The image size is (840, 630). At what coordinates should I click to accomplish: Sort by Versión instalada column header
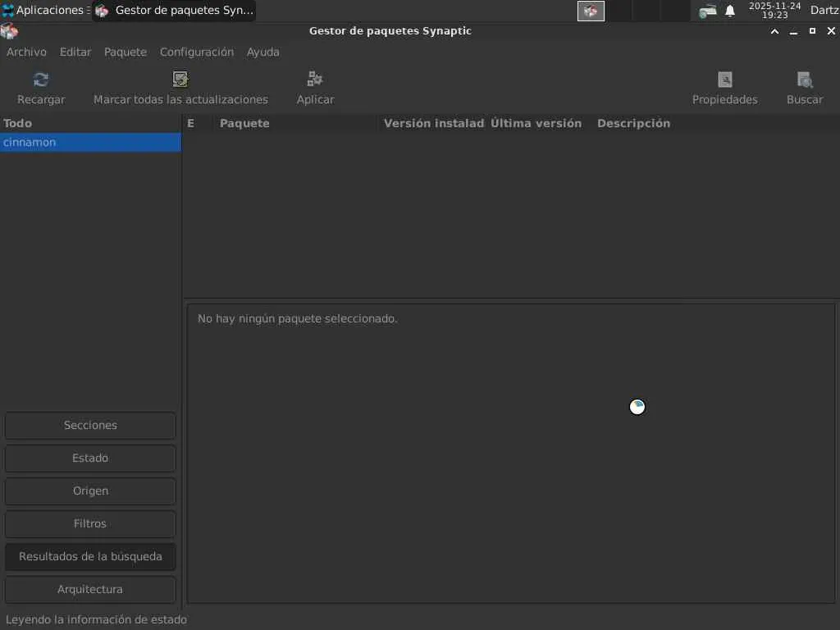click(x=434, y=123)
